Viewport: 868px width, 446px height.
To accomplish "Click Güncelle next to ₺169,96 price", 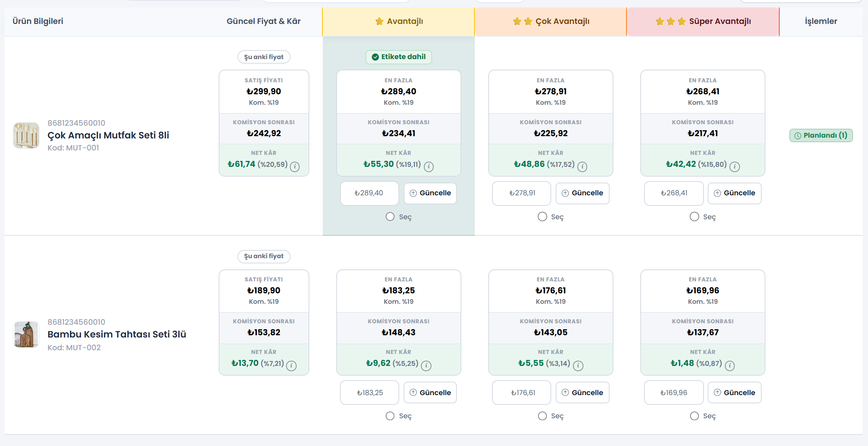I will [734, 392].
